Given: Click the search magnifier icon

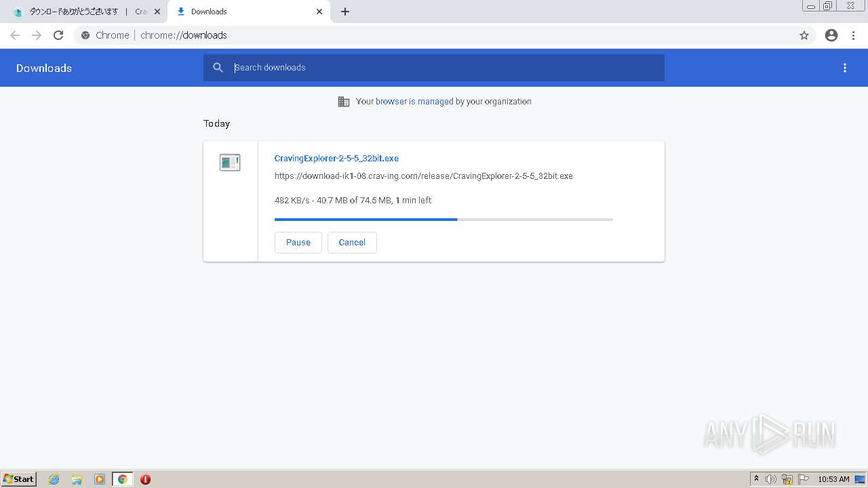Looking at the screenshot, I should point(218,68).
